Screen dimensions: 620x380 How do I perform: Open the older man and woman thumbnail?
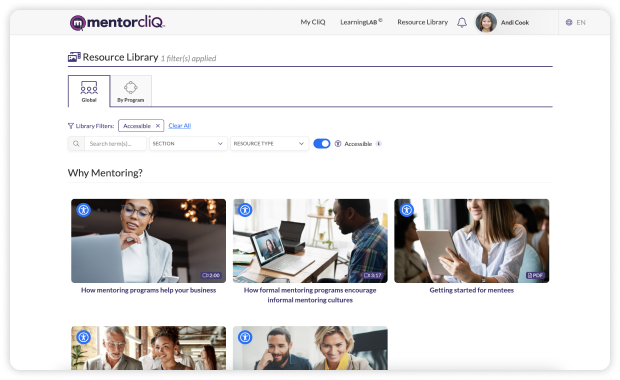coord(149,348)
